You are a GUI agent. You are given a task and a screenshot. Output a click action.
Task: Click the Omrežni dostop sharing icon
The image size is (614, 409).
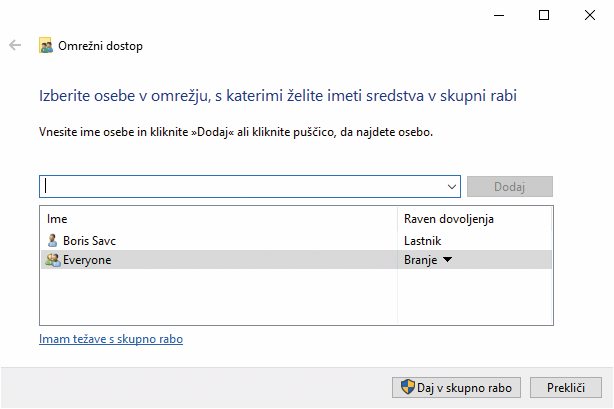(46, 45)
